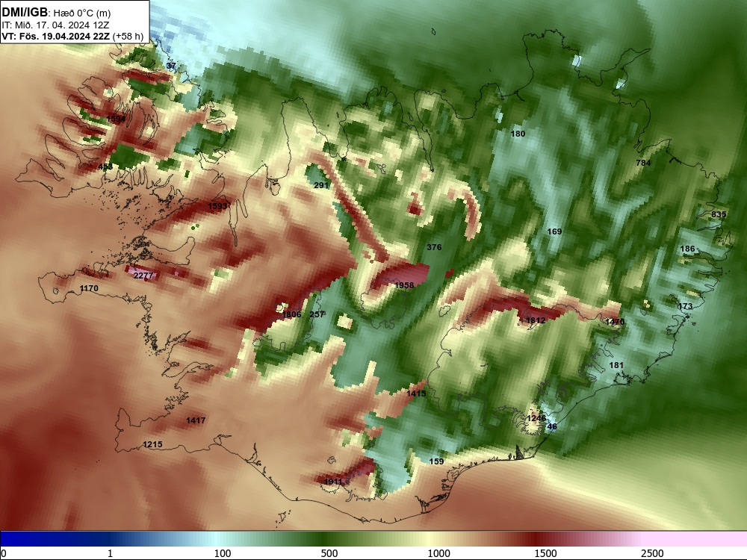Click the map value 1812
This screenshot has height=560, width=747.
pos(536,320)
